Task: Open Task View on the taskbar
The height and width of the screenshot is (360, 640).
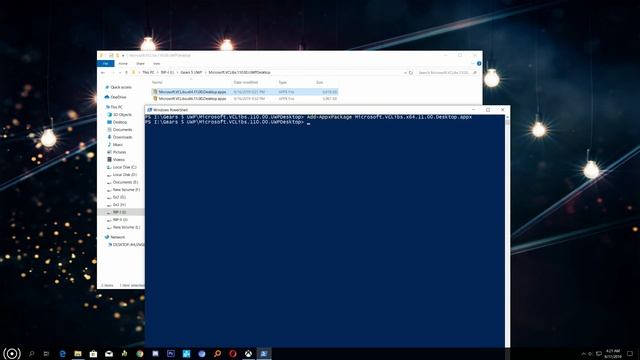Action: [x=46, y=354]
